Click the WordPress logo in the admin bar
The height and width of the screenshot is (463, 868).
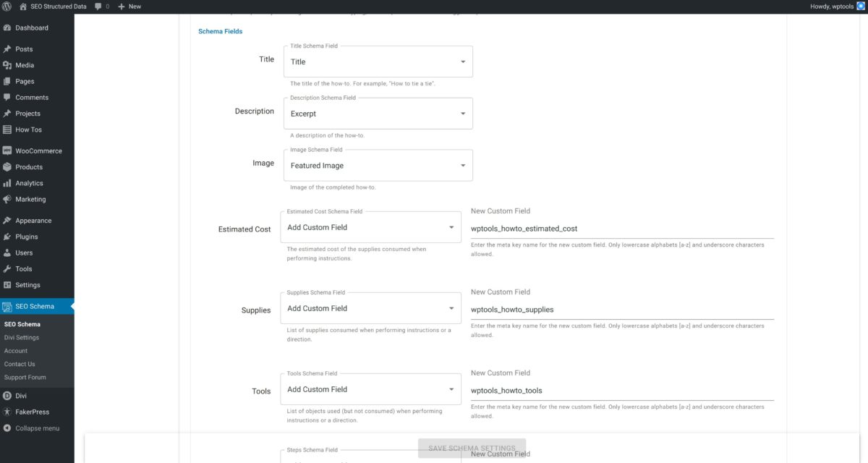point(7,6)
